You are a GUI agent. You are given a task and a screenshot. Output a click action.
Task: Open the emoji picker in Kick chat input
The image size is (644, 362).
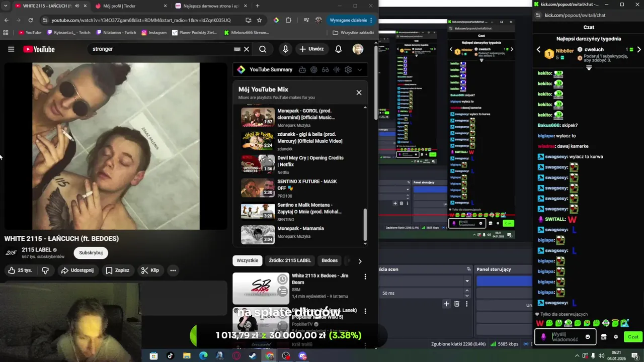coord(588,337)
